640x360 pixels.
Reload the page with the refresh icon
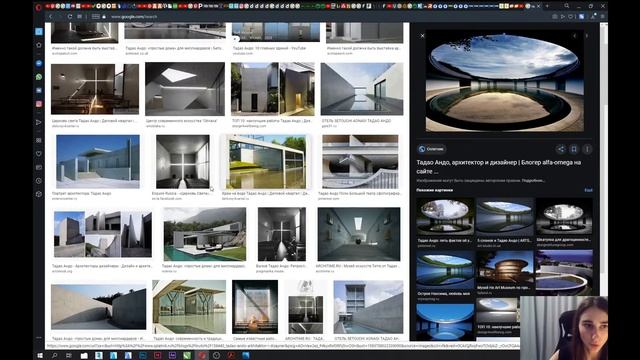click(x=70, y=17)
